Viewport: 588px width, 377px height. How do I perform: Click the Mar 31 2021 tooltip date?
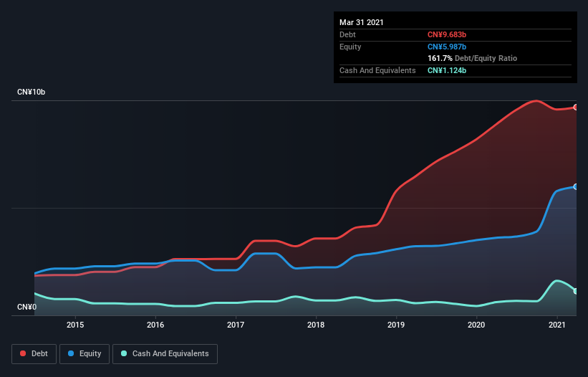(x=362, y=22)
